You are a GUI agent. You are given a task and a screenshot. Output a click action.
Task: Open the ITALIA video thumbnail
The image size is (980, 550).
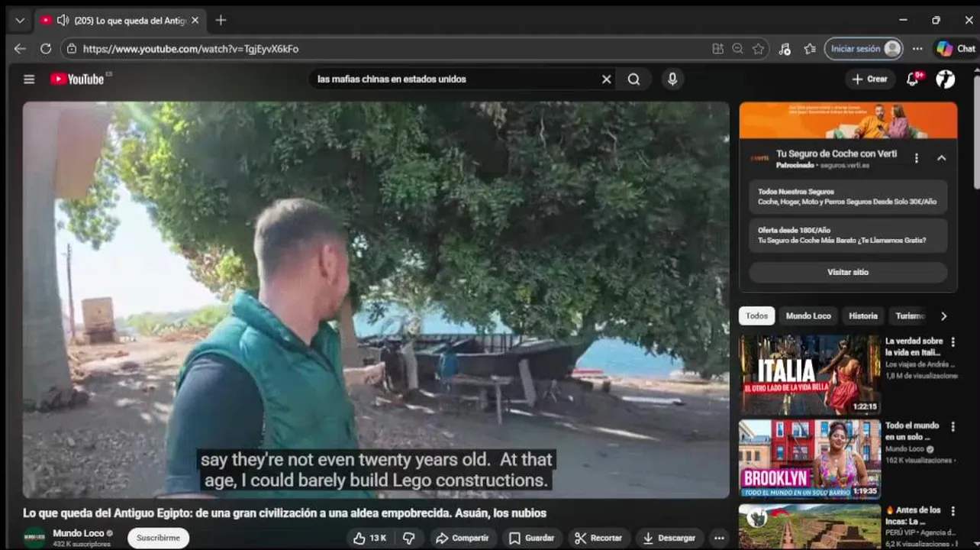(810, 374)
